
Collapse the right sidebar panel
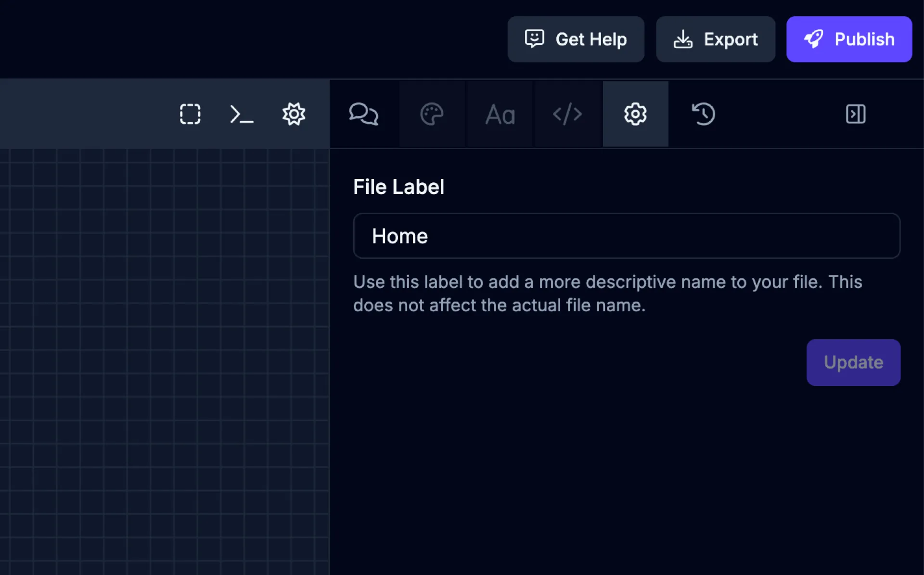pos(856,114)
